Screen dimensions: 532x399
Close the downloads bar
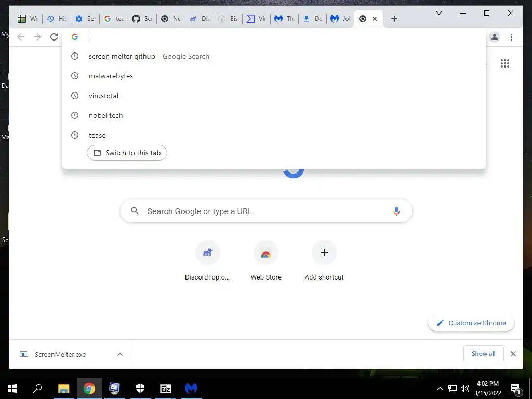point(513,354)
